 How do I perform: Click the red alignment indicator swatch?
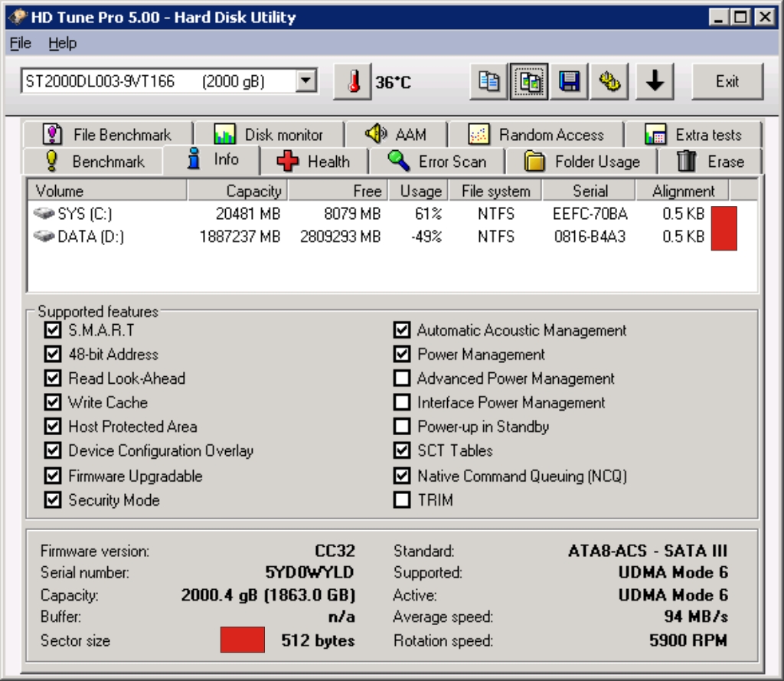point(724,228)
